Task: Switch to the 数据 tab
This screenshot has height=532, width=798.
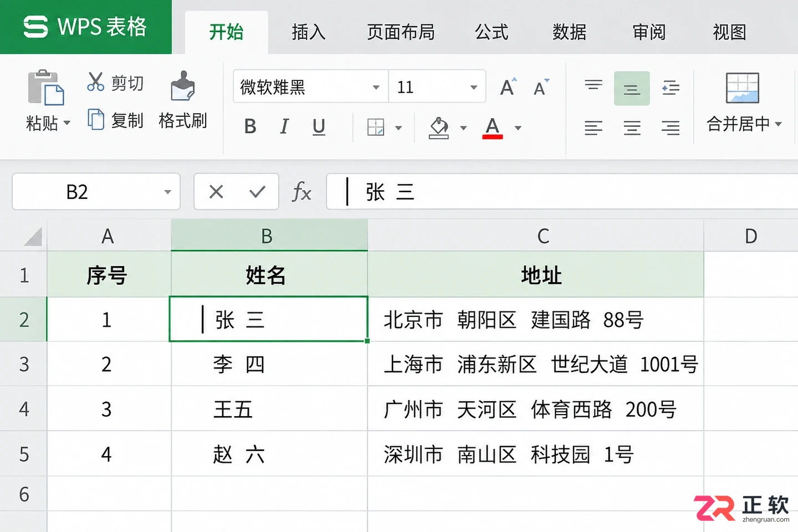Action: [x=569, y=32]
